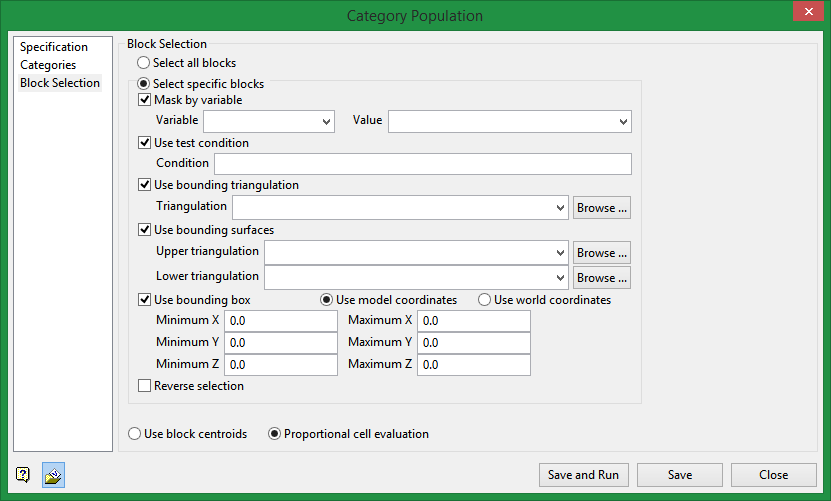This screenshot has height=501, width=831.
Task: Switch to the Specification page
Action: click(x=54, y=47)
